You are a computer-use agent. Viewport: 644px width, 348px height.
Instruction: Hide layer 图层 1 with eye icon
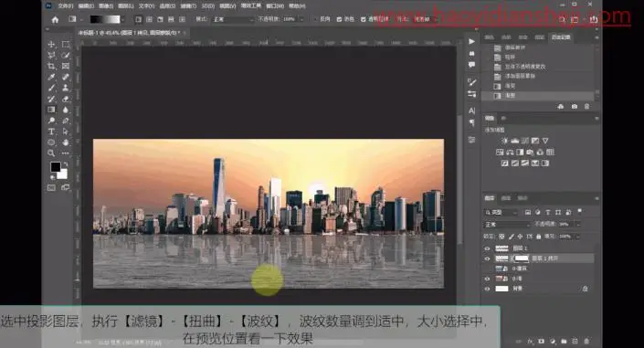coord(487,248)
